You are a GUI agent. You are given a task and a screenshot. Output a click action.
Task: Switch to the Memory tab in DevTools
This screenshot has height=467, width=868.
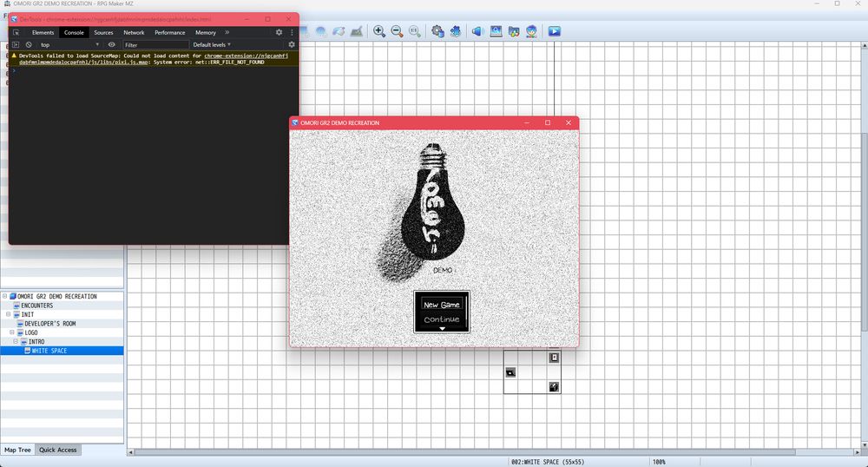tap(206, 33)
